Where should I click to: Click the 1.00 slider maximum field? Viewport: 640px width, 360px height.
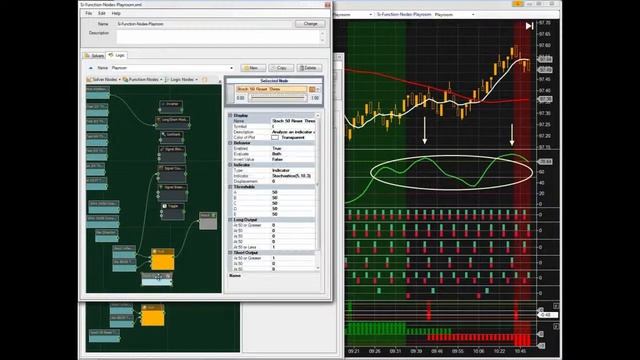tap(315, 98)
